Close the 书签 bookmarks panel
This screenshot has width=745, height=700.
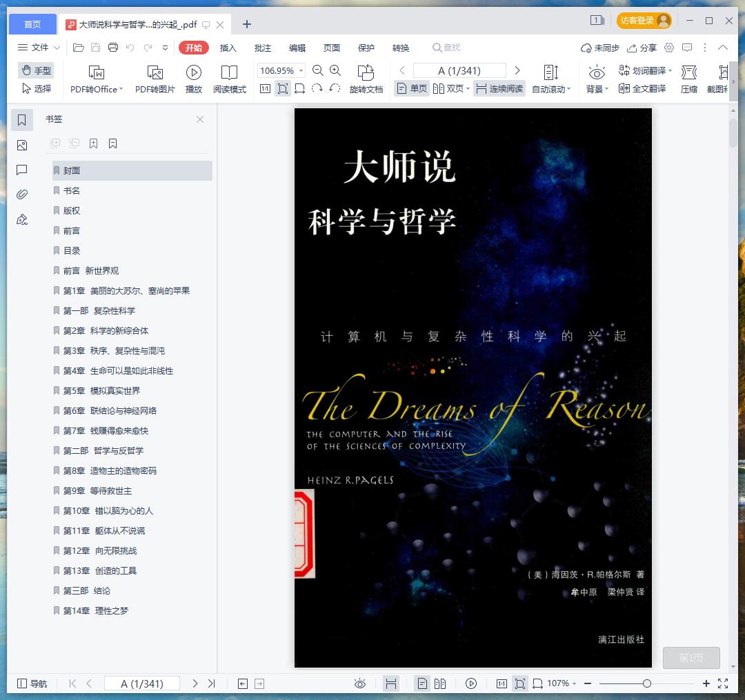click(x=200, y=119)
